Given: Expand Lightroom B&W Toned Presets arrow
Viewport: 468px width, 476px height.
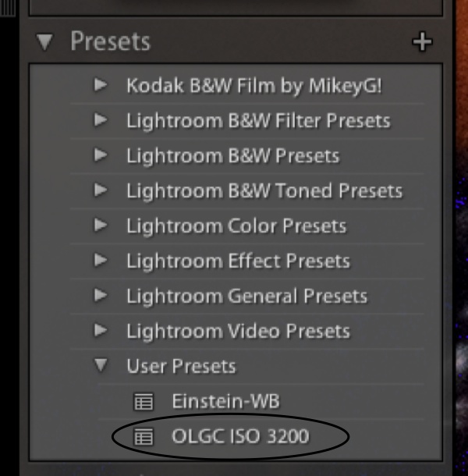Looking at the screenshot, I should (101, 191).
